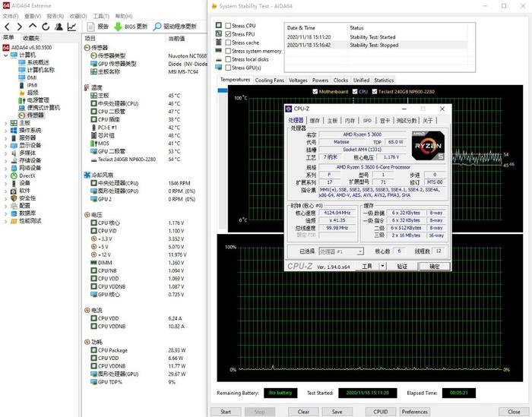Viewport: 532px width, 417px height.
Task: Click the 报告 report toolbar button
Action: [x=98, y=27]
